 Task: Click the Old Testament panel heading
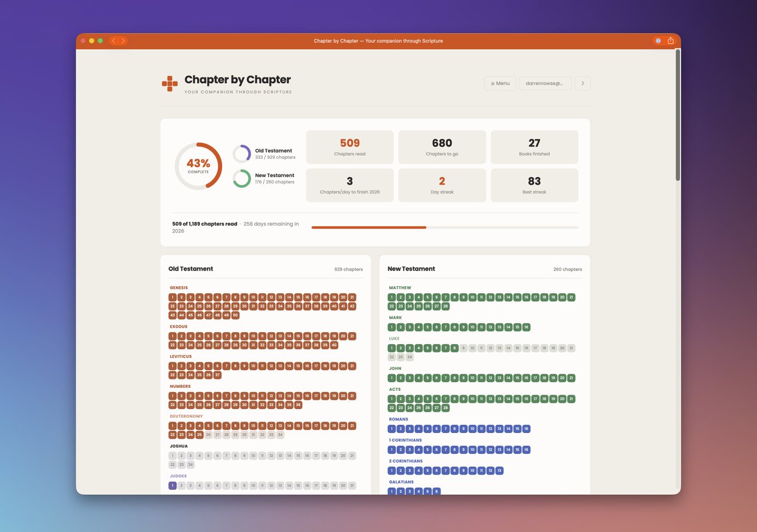click(191, 269)
